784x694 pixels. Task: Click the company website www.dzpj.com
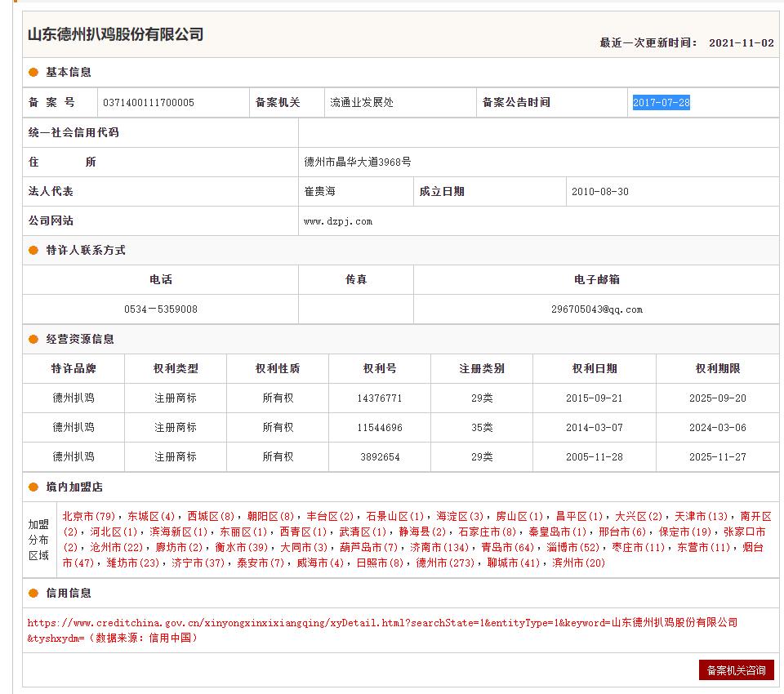tap(338, 221)
